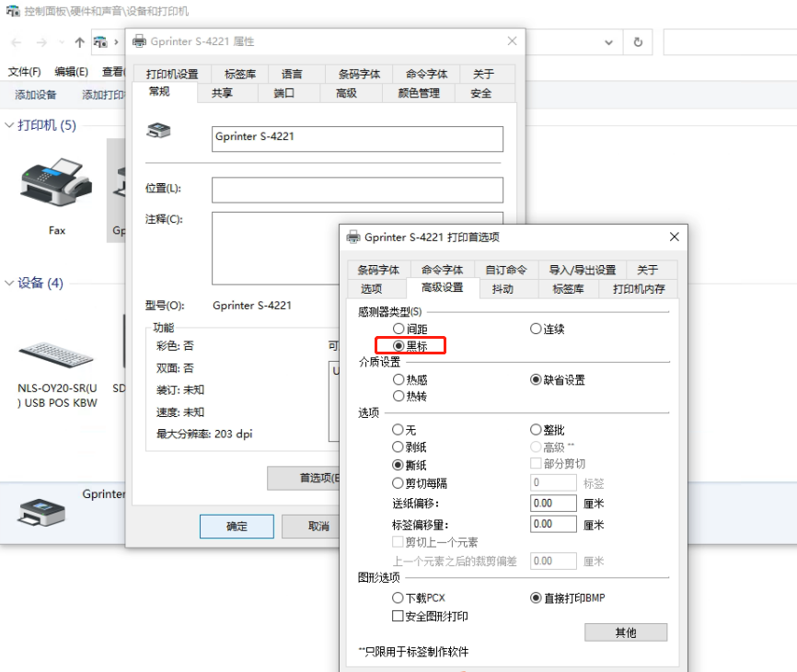Click the refresh button next to address bar

pos(638,42)
